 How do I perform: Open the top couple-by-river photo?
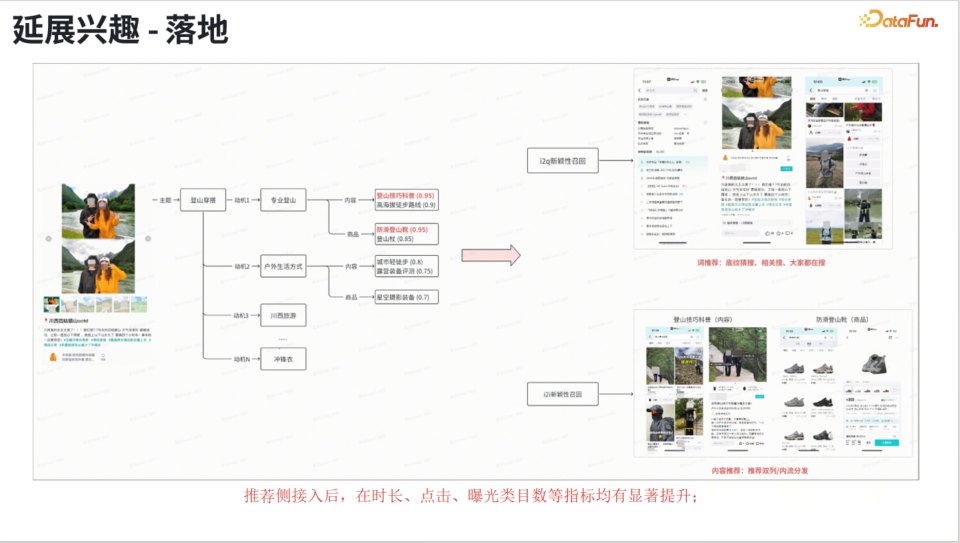point(98,211)
